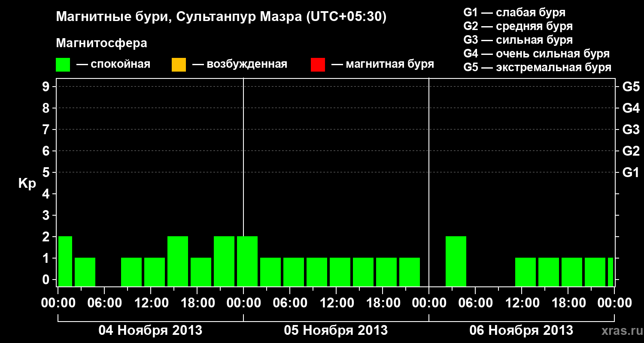Click the only Kp 2 bar on 06 November
Image resolution: width=644 pixels, height=343 pixels.
(456, 261)
